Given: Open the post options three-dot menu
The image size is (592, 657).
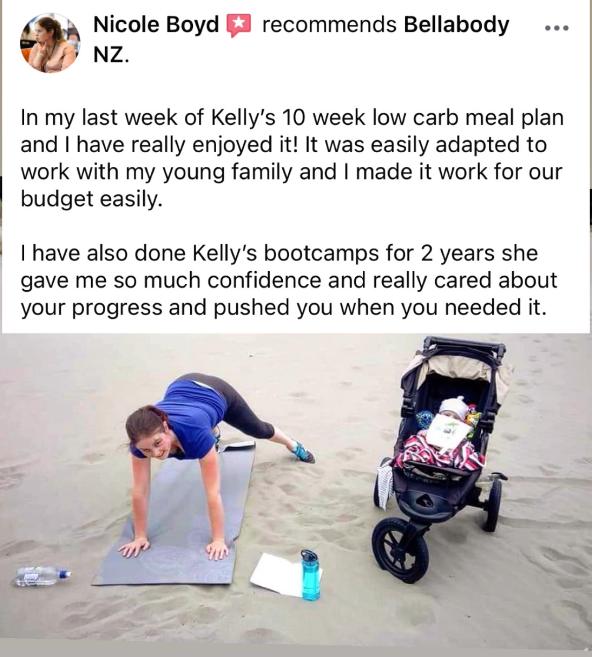Looking at the screenshot, I should point(556,28).
